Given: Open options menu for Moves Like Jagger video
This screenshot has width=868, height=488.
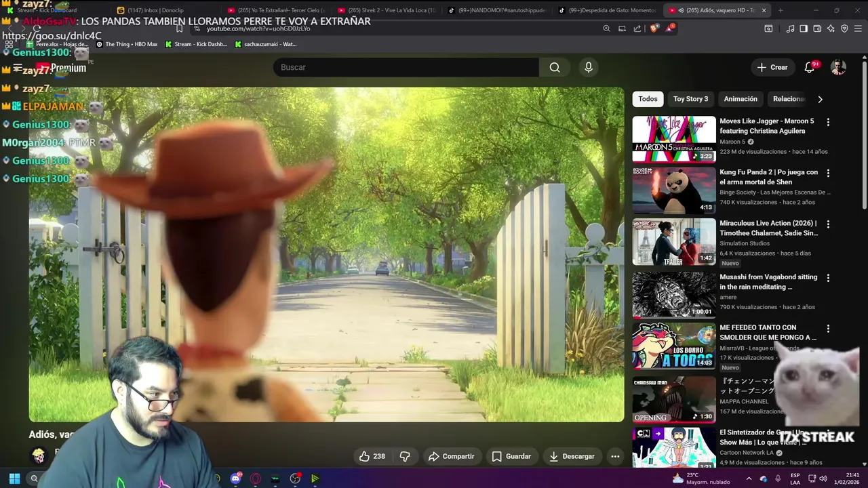Looking at the screenshot, I should click(828, 122).
